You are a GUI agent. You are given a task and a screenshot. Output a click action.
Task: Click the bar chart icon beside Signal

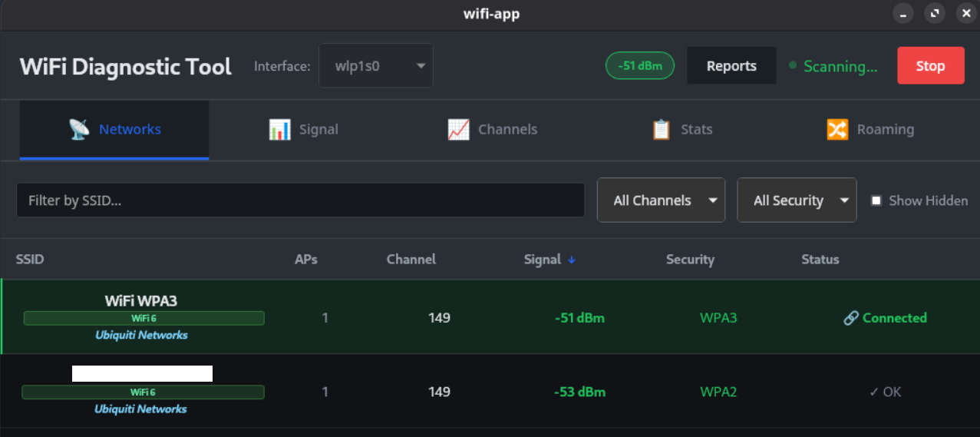[279, 129]
